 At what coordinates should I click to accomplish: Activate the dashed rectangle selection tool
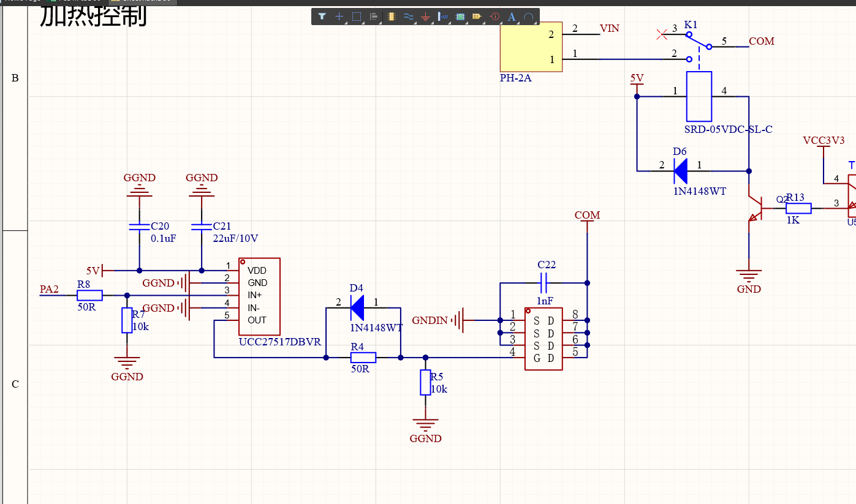pos(357,17)
